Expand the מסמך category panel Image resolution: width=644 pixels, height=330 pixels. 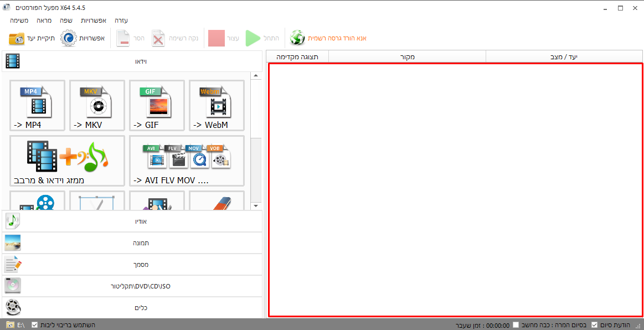pyautogui.click(x=132, y=264)
